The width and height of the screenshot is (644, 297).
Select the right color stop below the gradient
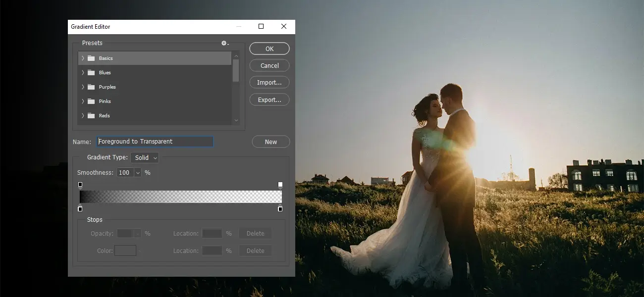[x=280, y=209]
